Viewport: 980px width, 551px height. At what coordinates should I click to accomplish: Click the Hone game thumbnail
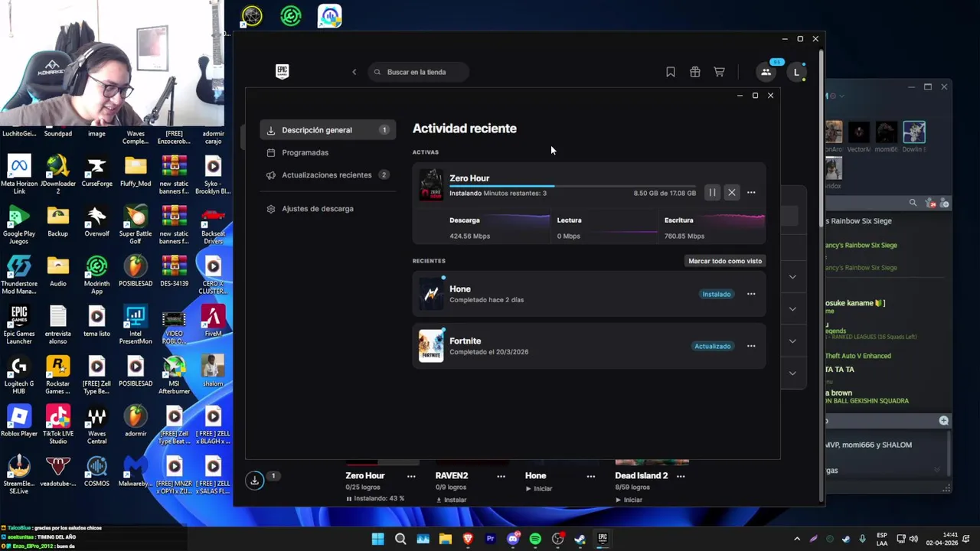[431, 294]
